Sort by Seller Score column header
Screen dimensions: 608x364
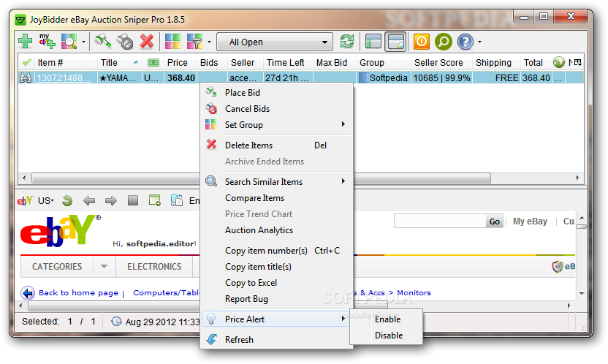(438, 62)
